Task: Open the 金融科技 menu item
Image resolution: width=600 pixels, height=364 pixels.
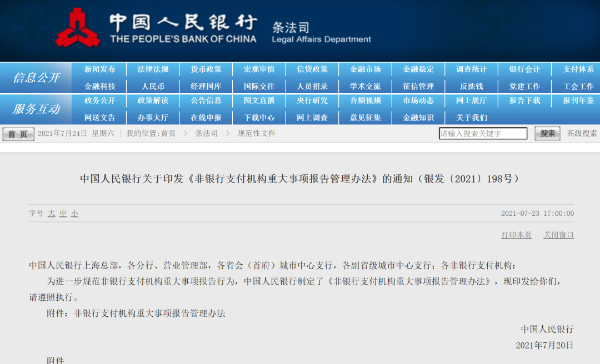Action: point(99,87)
